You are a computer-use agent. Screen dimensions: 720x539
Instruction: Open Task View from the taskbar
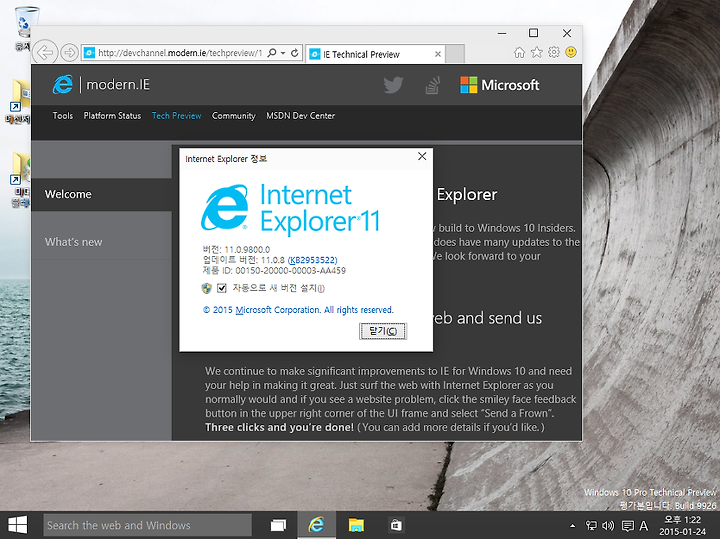[x=278, y=525]
